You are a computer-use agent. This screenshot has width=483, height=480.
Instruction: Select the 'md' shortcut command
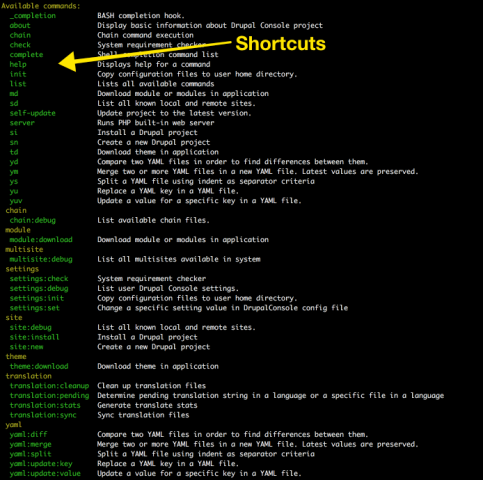pos(14,94)
